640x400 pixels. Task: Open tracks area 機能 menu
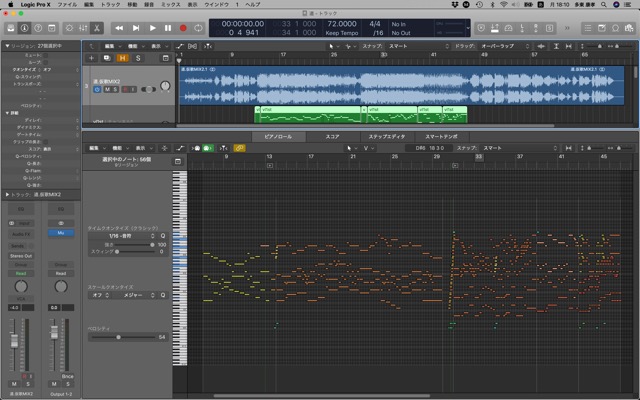click(135, 46)
